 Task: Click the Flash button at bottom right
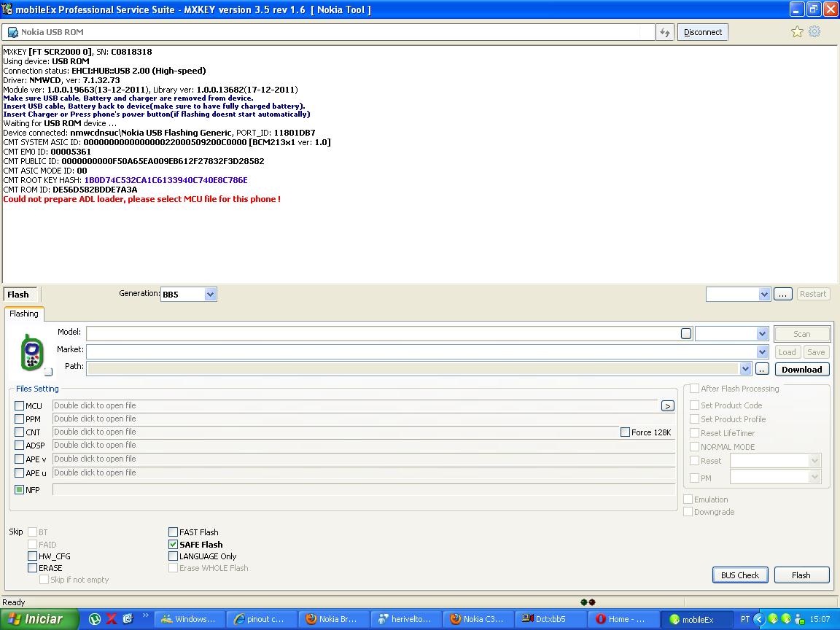[801, 575]
